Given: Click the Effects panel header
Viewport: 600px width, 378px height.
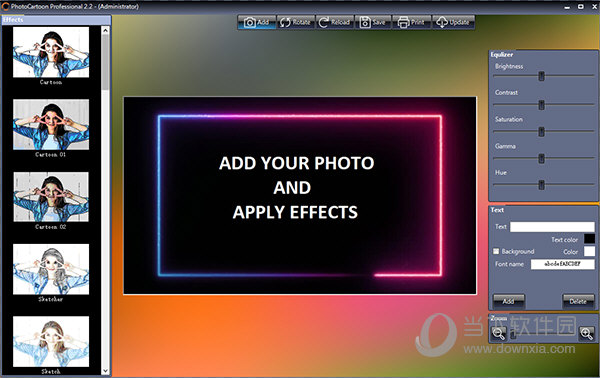Looking at the screenshot, I should pos(56,20).
